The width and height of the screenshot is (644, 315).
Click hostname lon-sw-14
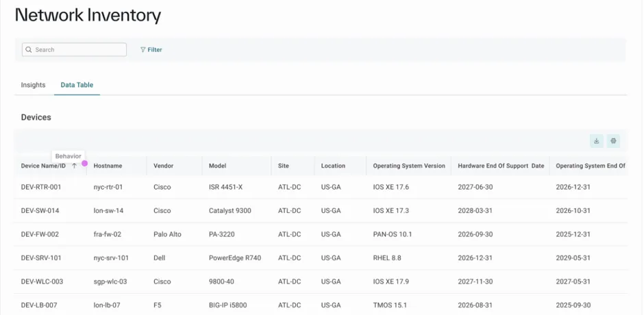(x=108, y=211)
